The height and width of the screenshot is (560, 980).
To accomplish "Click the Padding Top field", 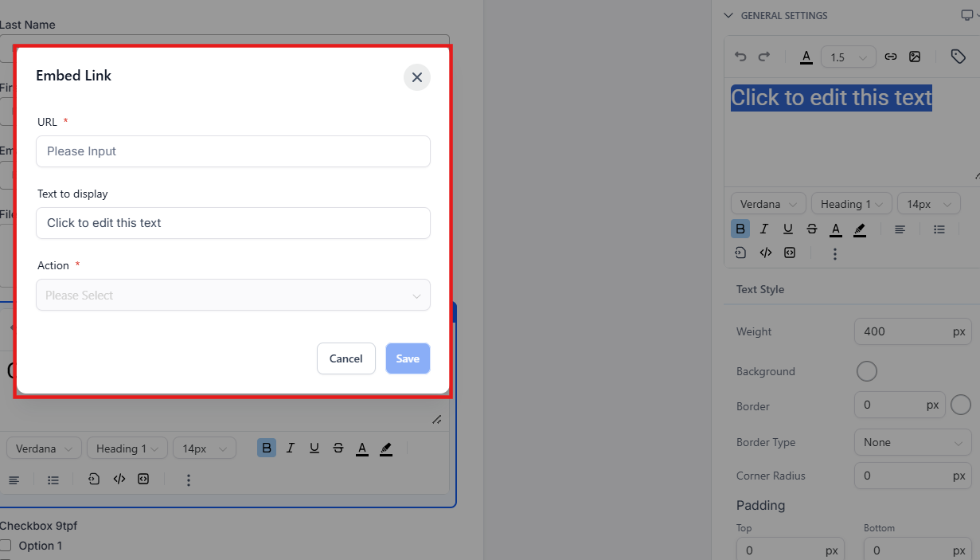I will click(791, 550).
